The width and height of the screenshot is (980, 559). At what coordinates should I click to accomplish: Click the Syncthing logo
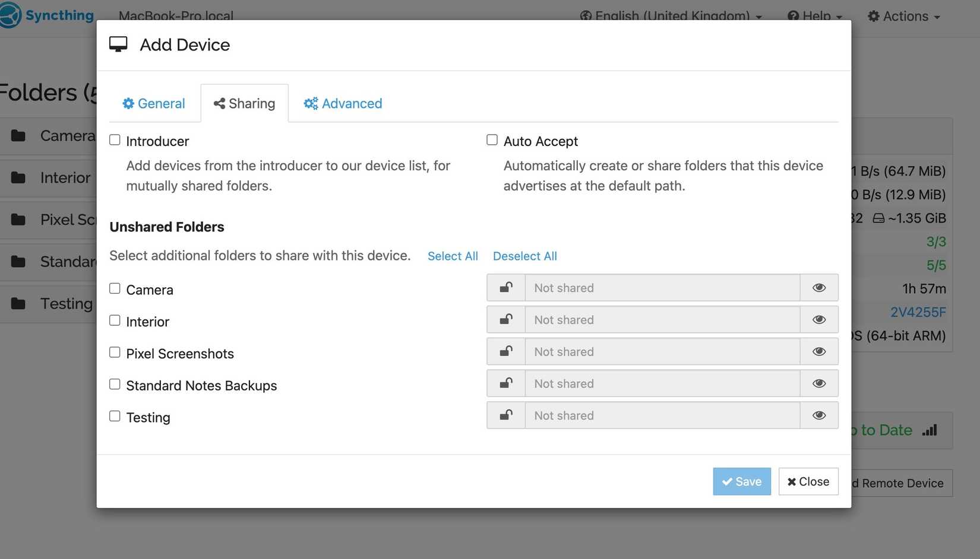point(47,15)
